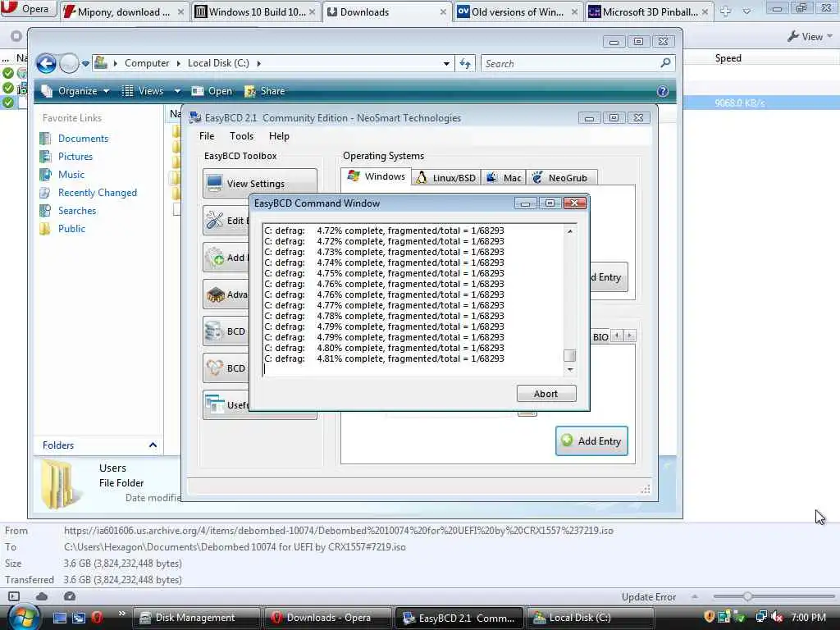Click the BCD Deployment icon
Image resolution: width=840 pixels, height=630 pixels.
tap(214, 368)
